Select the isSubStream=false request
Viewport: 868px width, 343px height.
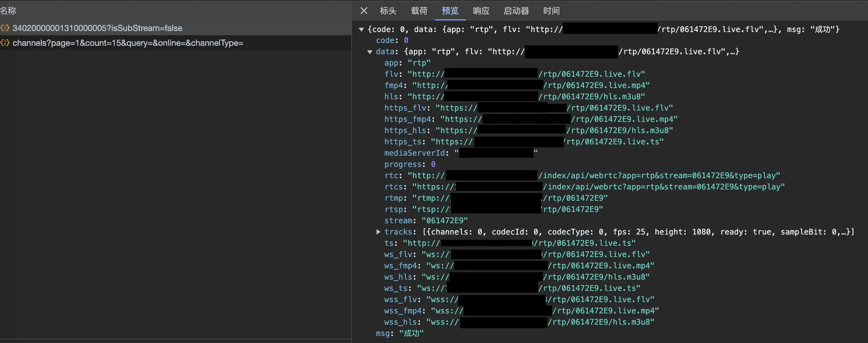[x=97, y=28]
